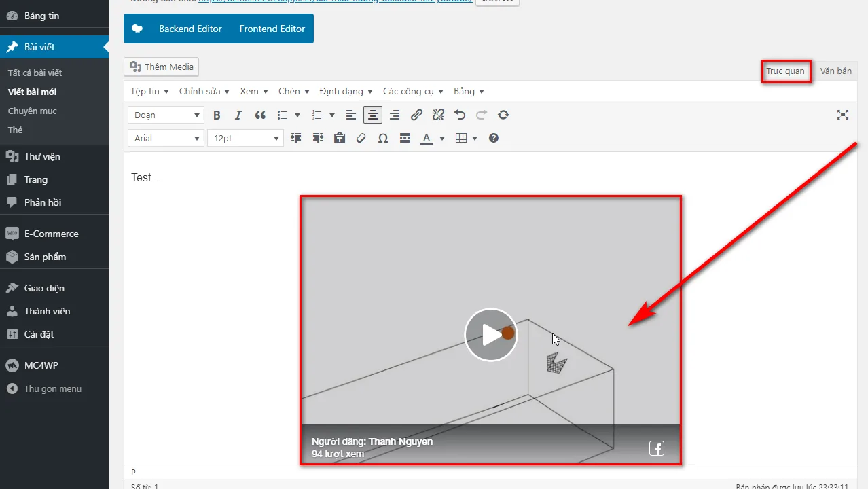868x489 pixels.
Task: Click the Facebook logo on the video
Action: (656, 448)
